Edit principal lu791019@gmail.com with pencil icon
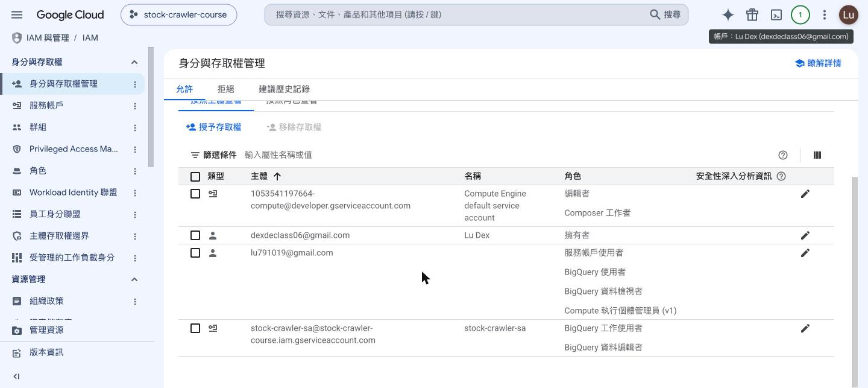Image resolution: width=868 pixels, height=388 pixels. point(805,253)
